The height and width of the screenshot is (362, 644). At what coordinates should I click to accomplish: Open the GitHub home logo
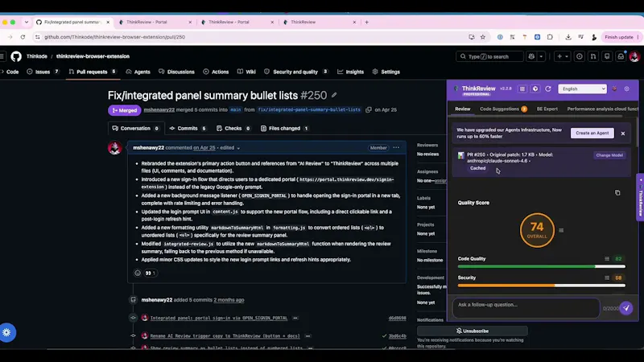tap(16, 56)
